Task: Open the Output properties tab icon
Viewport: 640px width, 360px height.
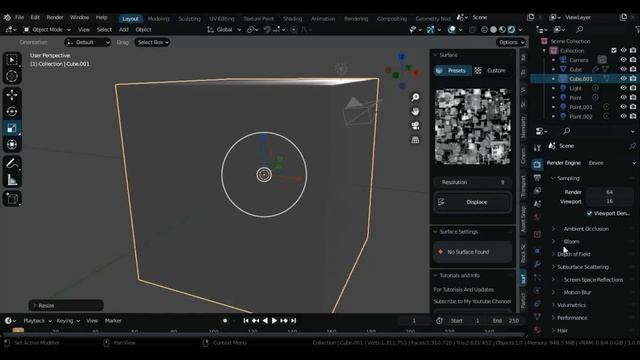Action: tap(537, 178)
